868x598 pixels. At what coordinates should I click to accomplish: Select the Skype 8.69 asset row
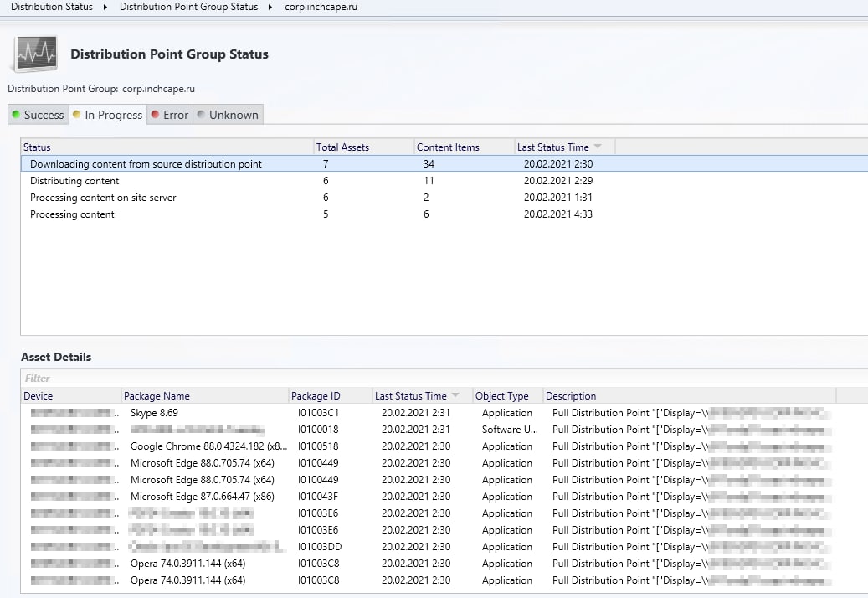coord(154,413)
